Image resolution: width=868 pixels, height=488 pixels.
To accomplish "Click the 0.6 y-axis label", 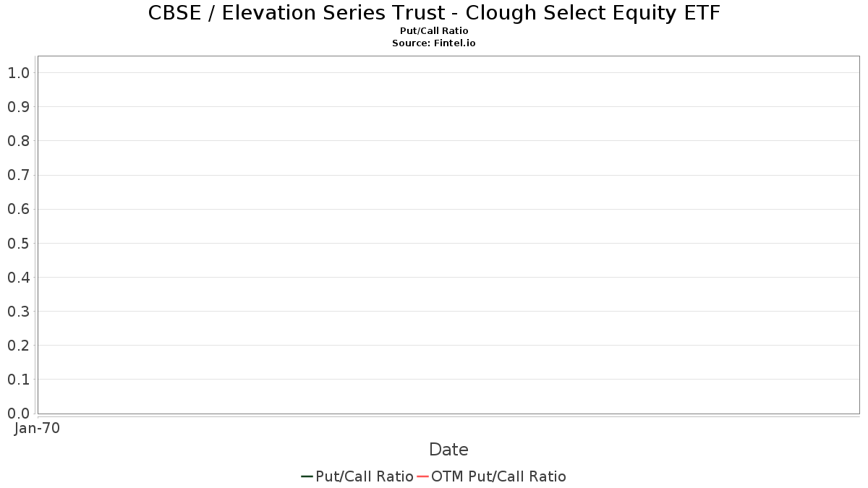I will [18, 210].
